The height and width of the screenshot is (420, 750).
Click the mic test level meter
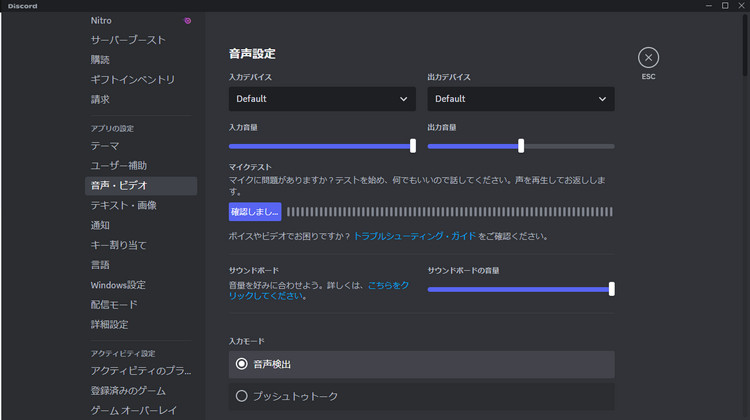click(x=450, y=212)
